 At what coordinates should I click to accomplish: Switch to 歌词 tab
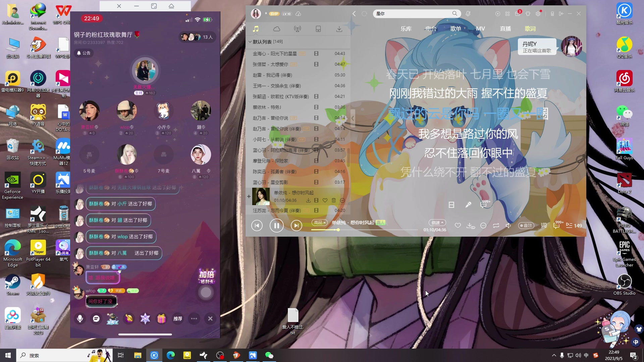(x=530, y=29)
